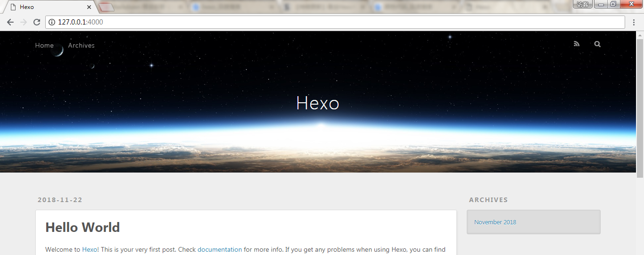Open the RSS feed icon
Viewport: 644px width, 255px height.
576,44
